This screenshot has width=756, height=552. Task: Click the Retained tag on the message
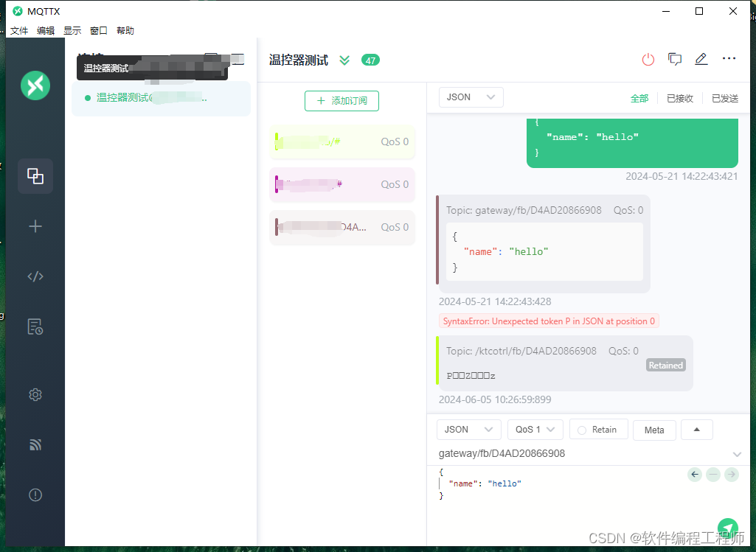point(665,365)
